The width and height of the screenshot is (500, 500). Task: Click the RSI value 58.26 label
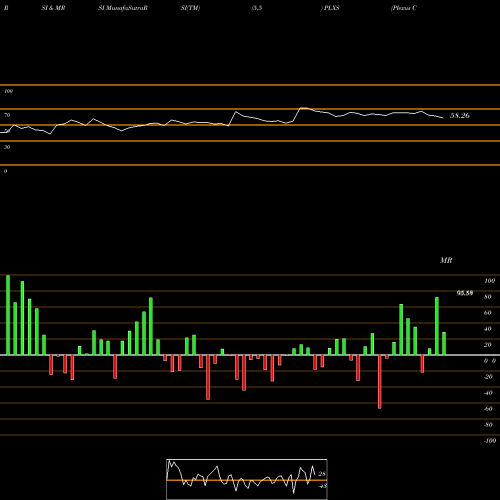coord(460,116)
